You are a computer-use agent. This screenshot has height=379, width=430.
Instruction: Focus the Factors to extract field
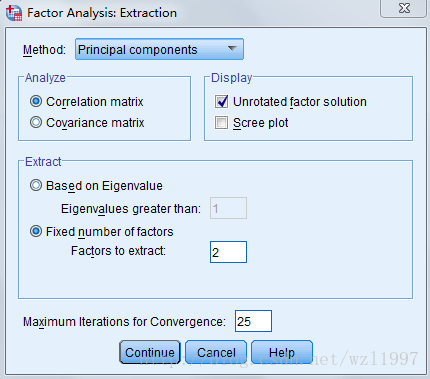pos(228,252)
